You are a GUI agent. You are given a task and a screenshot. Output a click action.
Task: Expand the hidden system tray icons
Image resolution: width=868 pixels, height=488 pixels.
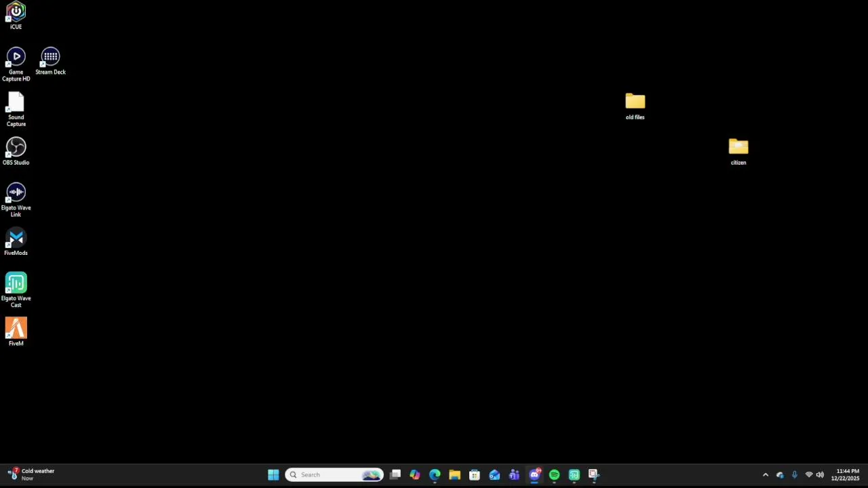pyautogui.click(x=766, y=474)
